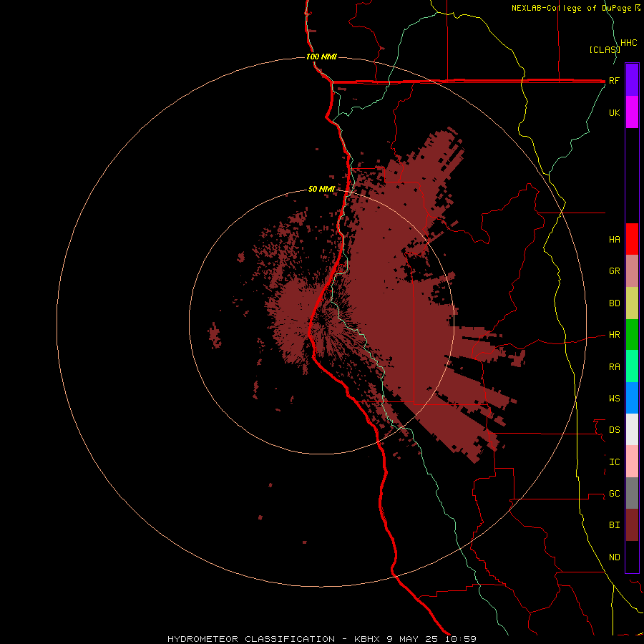Select the blue WS legend swatch
This screenshot has width=644, height=644.
tap(632, 398)
